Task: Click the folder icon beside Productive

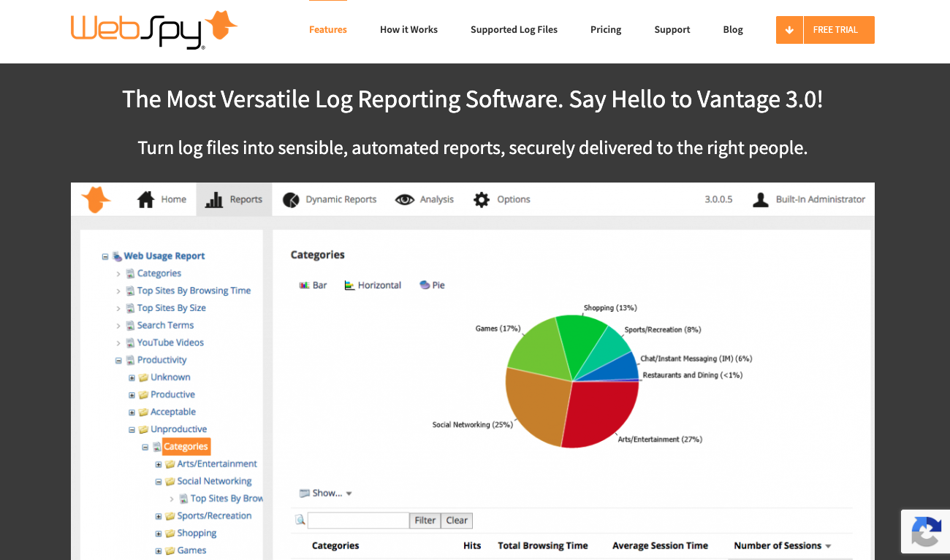Action: (144, 395)
